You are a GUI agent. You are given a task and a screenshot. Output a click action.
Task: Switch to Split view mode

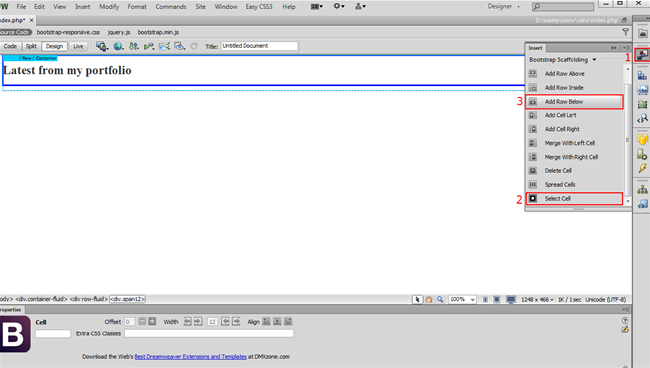pyautogui.click(x=31, y=46)
